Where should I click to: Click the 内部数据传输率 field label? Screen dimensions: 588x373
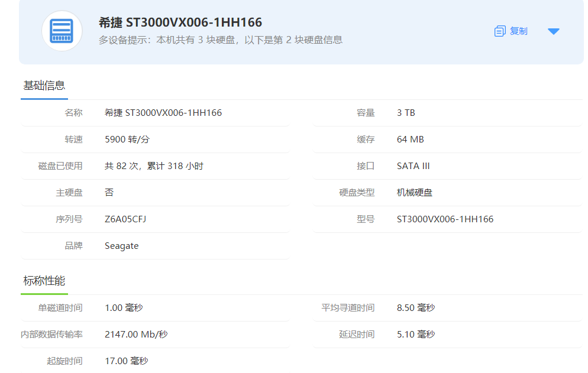[51, 335]
